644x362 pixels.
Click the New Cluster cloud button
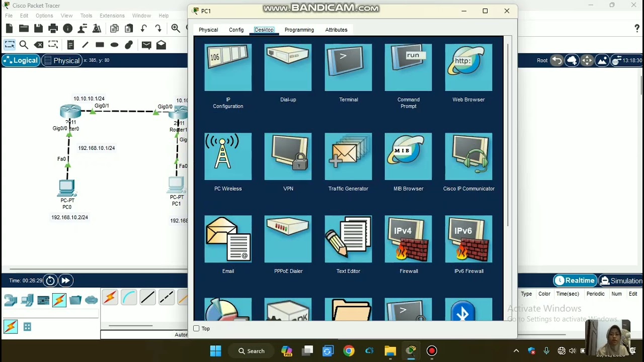click(572, 60)
